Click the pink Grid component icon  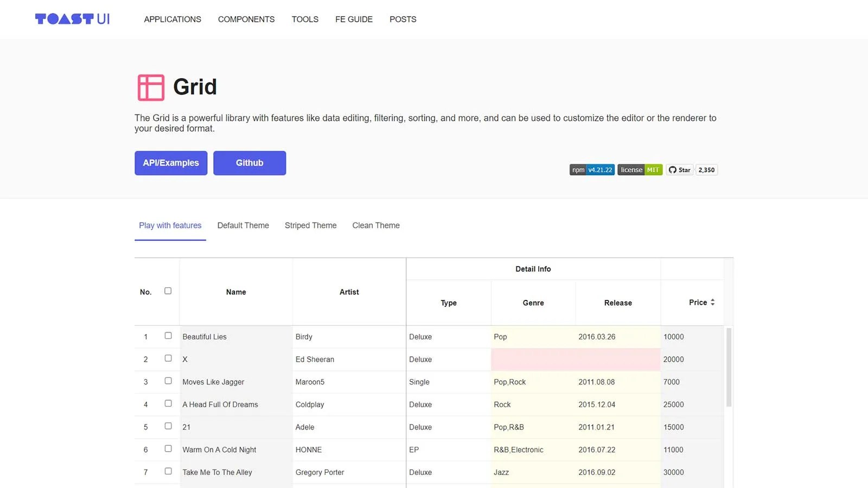[x=150, y=87]
